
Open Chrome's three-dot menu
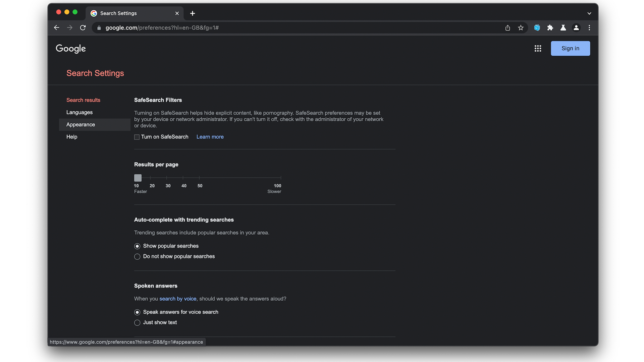[589, 28]
